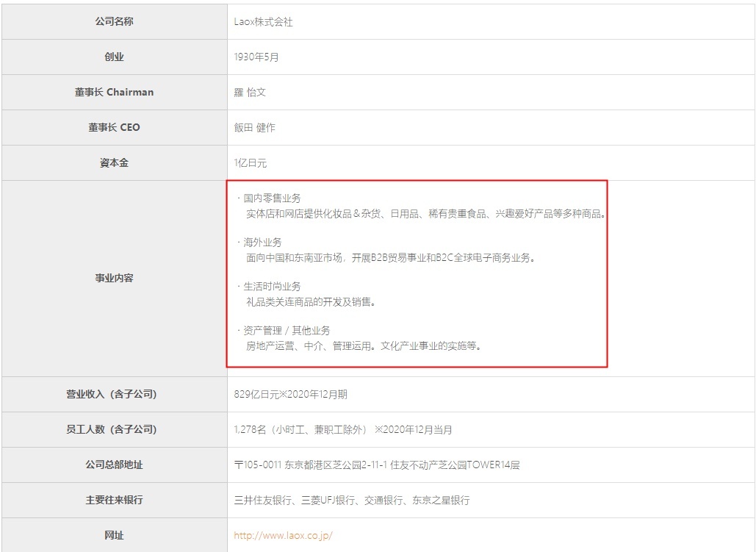Click the line starting 实体店和网店提供化妆品
The width and height of the screenshot is (756, 552).
(425, 214)
